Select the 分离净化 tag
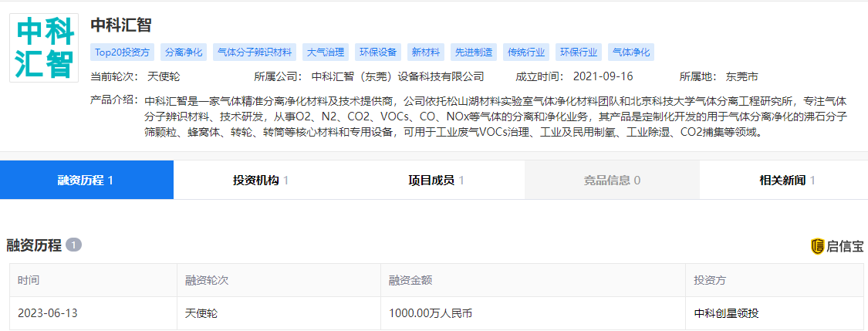The width and height of the screenshot is (868, 331). 184,52
